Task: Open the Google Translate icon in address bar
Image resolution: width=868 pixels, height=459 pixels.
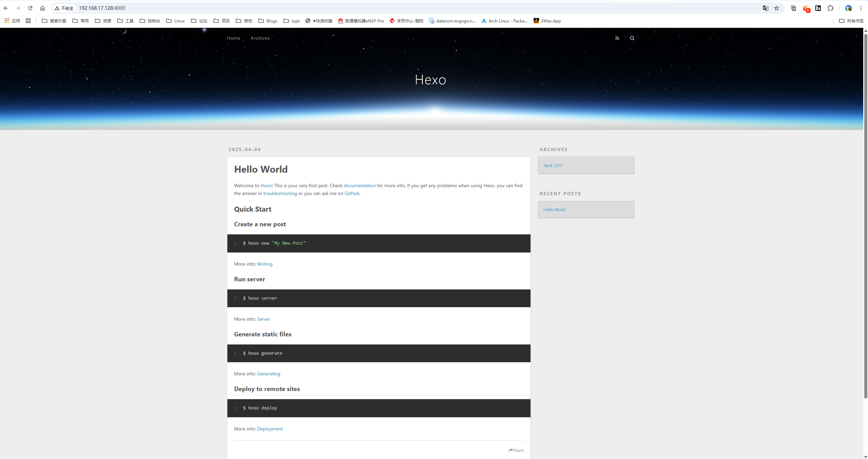Action: tap(765, 8)
